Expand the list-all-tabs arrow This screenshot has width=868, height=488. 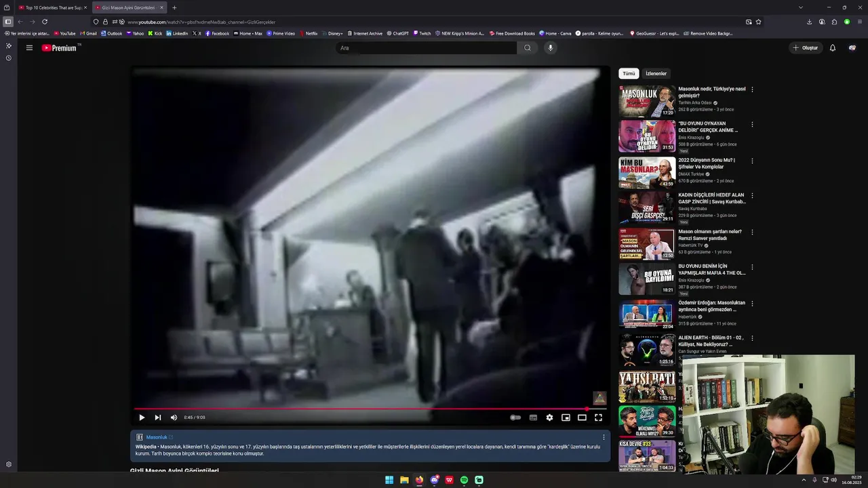pos(800,7)
